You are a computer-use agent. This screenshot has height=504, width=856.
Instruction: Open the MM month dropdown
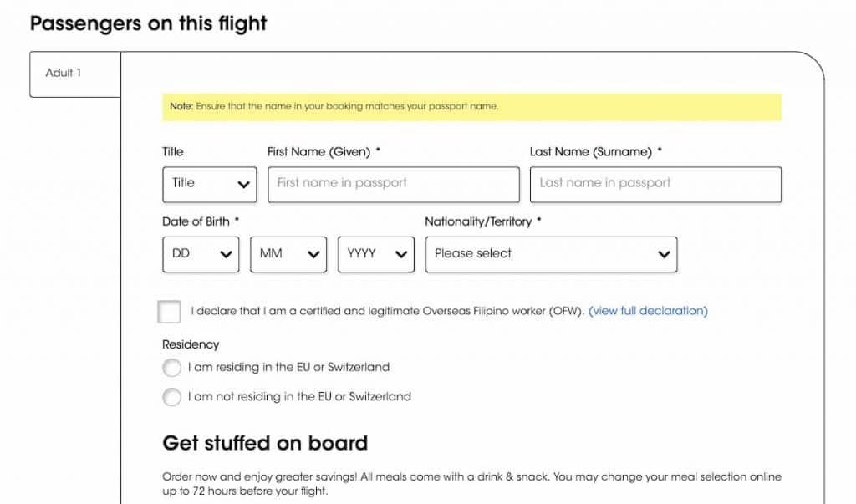tap(288, 254)
